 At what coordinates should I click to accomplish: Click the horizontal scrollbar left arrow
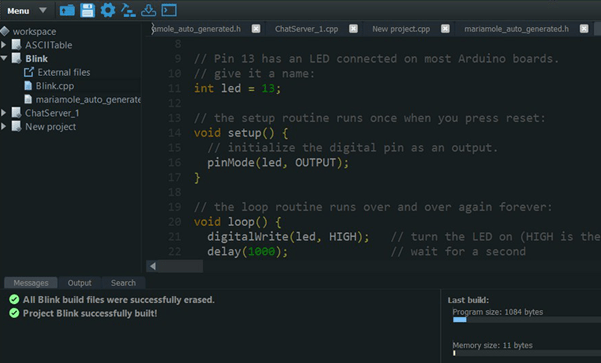153,266
